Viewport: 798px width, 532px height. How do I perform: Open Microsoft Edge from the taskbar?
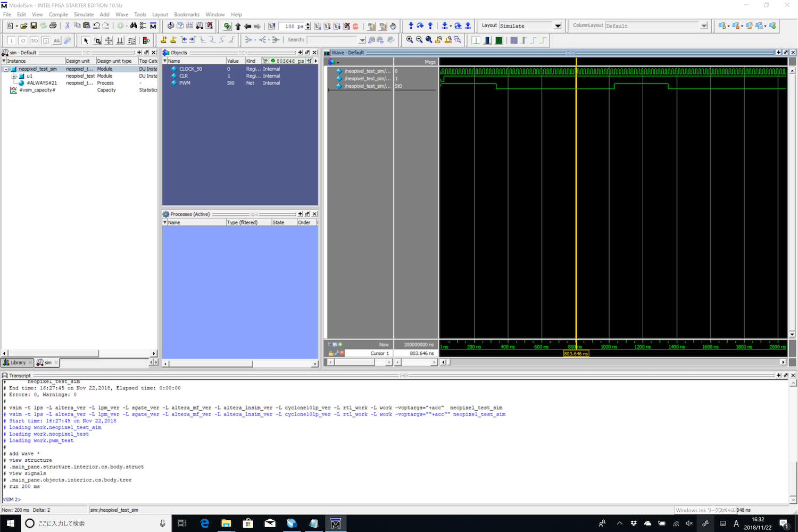pyautogui.click(x=205, y=523)
